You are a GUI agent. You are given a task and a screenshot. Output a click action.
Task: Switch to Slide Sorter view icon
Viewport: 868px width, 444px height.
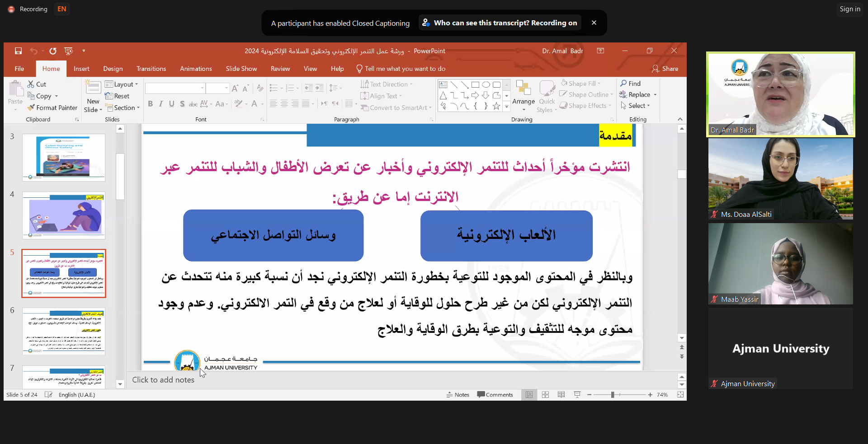(x=545, y=395)
